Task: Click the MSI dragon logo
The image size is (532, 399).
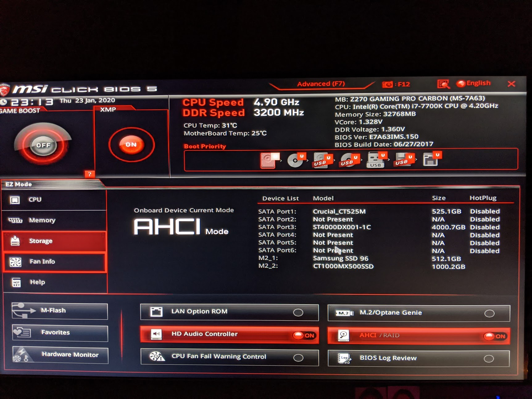Action: coord(5,90)
